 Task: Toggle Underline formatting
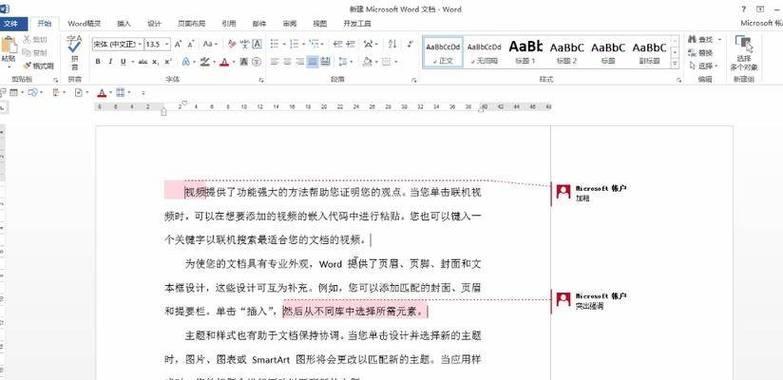123,62
